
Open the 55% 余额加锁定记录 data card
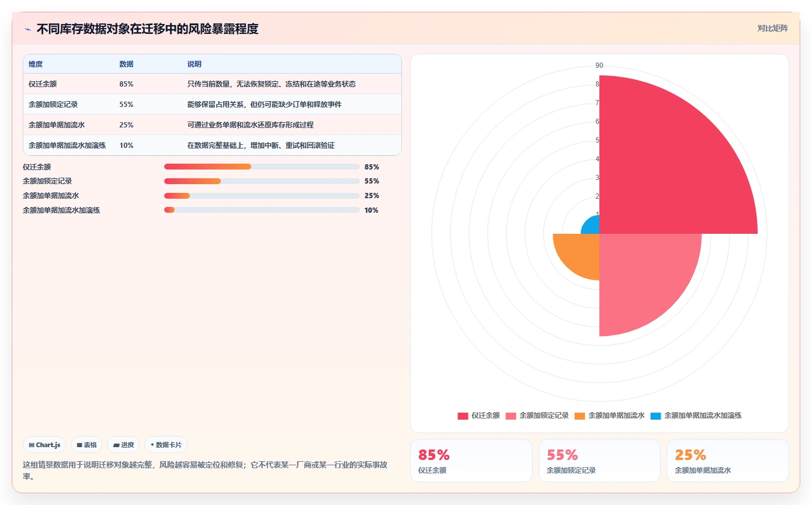(x=599, y=461)
